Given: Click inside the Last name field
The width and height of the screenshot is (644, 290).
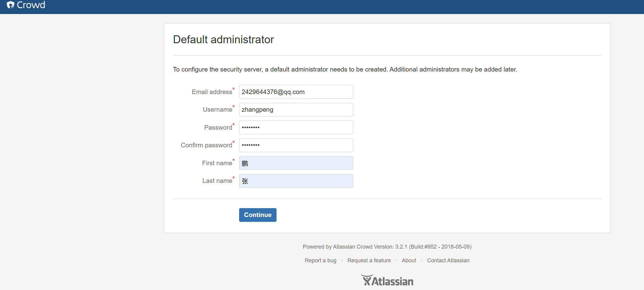Looking at the screenshot, I should coord(296,181).
